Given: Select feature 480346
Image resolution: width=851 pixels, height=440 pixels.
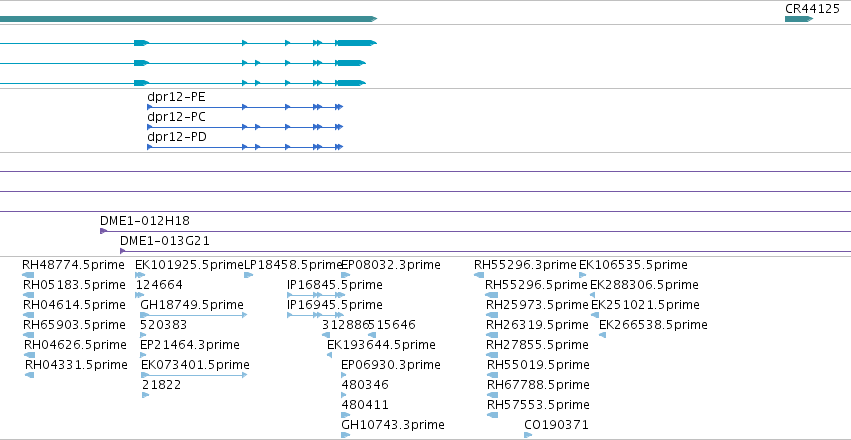Looking at the screenshot, I should point(365,385).
